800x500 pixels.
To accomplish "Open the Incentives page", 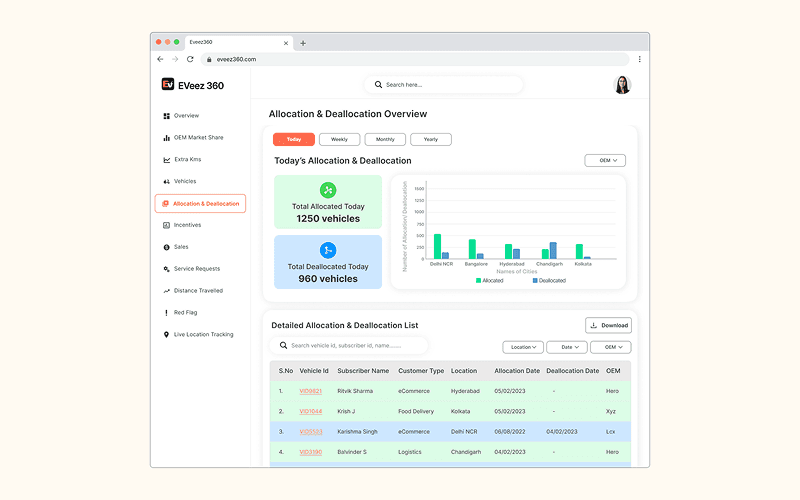I will coord(182,225).
